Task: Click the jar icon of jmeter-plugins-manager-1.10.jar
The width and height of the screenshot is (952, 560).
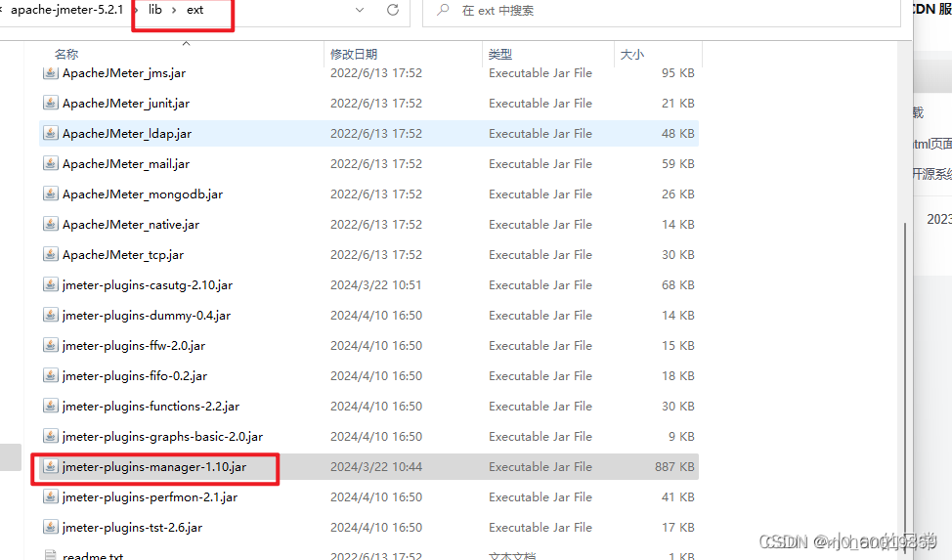Action: tap(51, 466)
